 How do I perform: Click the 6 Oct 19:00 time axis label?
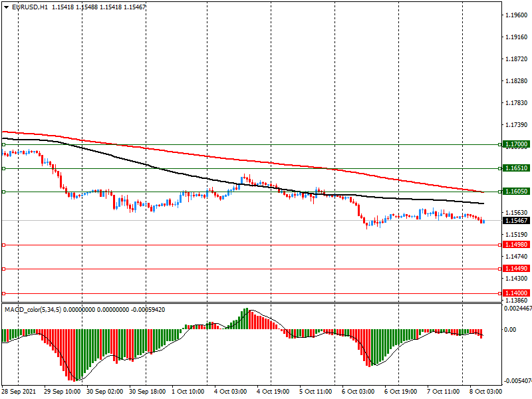(400, 392)
